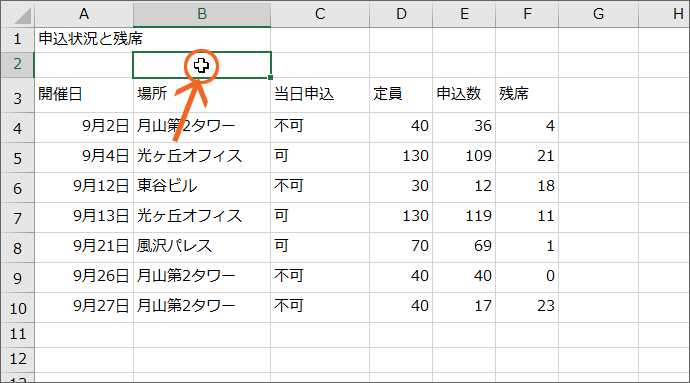
Task: Select row 1 header
Action: pyautogui.click(x=18, y=40)
